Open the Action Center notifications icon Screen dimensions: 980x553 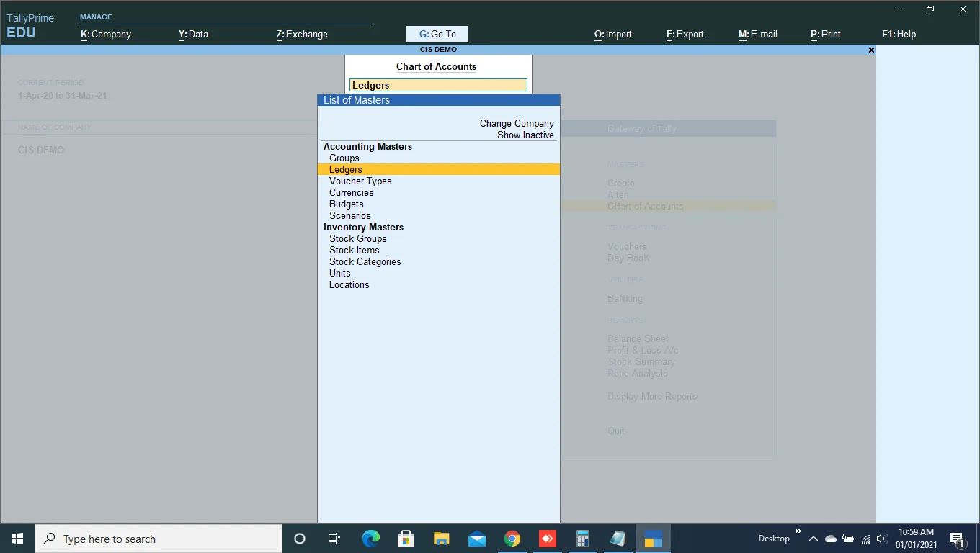pyautogui.click(x=958, y=539)
